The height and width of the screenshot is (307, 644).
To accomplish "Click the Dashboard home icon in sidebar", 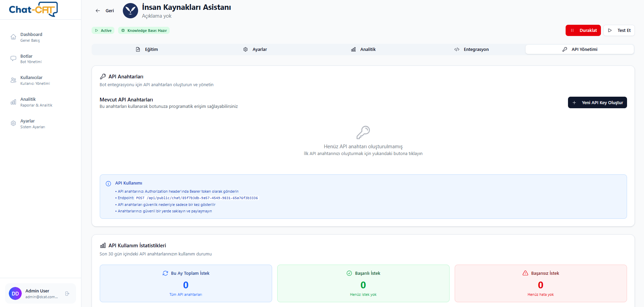I will pyautogui.click(x=13, y=37).
